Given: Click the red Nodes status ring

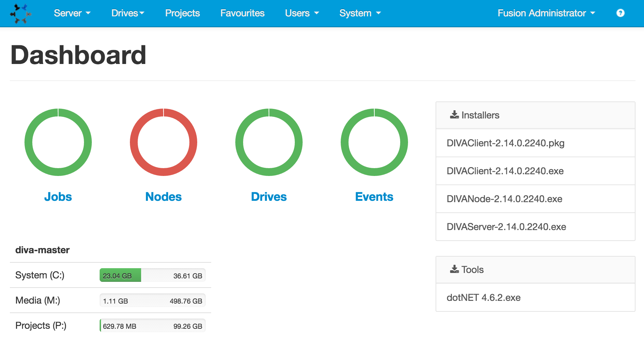Looking at the screenshot, I should 164,142.
